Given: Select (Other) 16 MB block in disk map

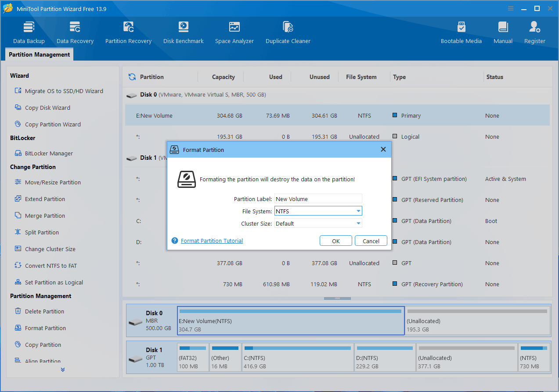Looking at the screenshot, I should (225, 358).
